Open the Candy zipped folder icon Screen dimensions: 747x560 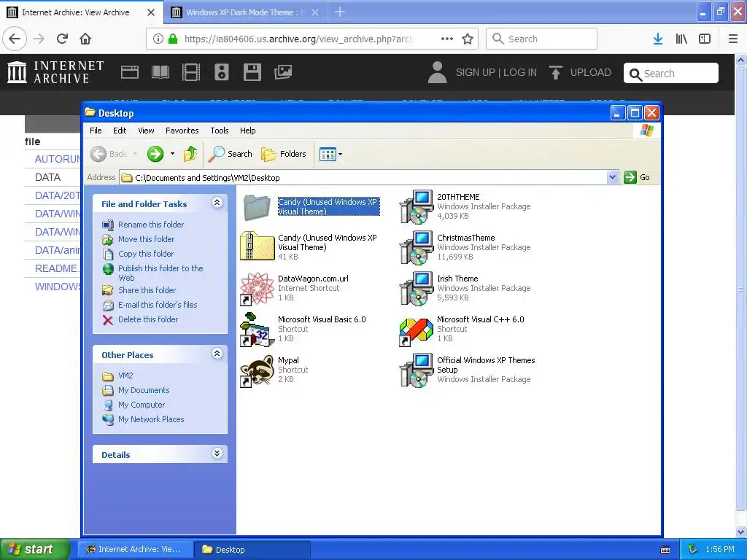pyautogui.click(x=257, y=246)
